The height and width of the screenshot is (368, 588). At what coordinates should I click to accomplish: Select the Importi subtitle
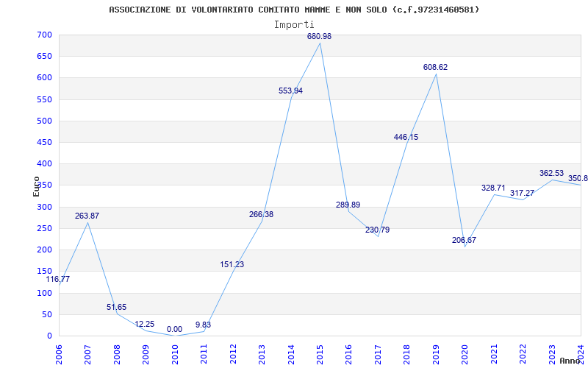pos(294,25)
